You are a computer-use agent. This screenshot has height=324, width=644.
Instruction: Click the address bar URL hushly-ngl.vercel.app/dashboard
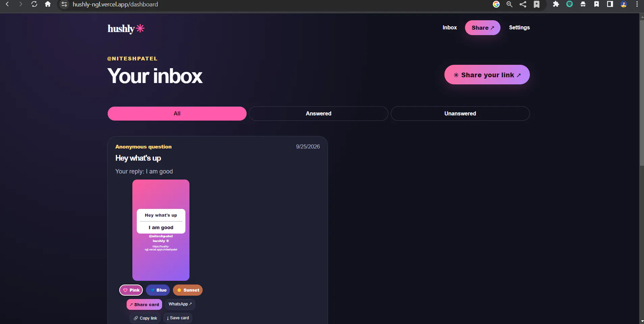pyautogui.click(x=115, y=4)
